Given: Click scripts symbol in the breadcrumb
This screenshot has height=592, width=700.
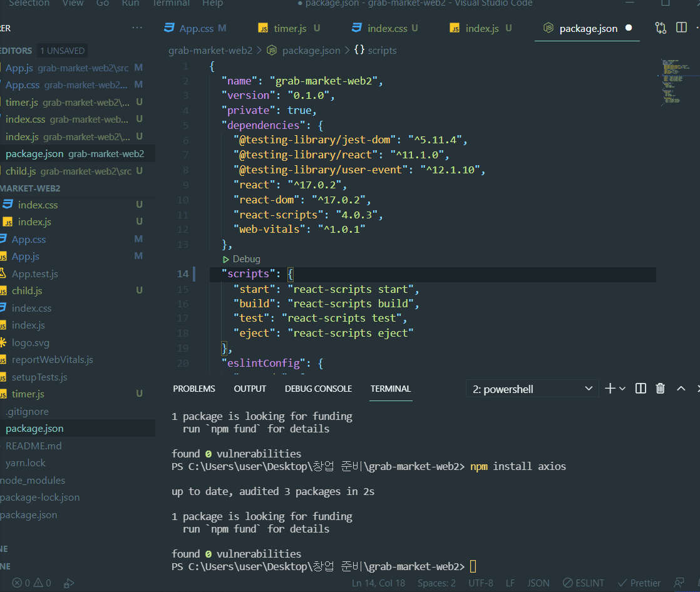Looking at the screenshot, I should (x=382, y=51).
